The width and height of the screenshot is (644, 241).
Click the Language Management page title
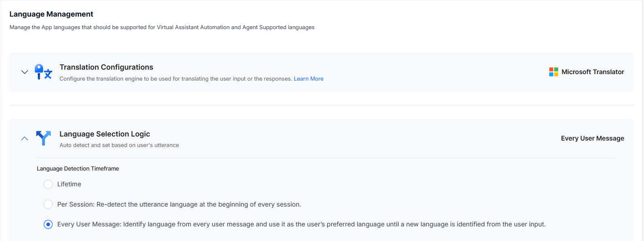[51, 14]
